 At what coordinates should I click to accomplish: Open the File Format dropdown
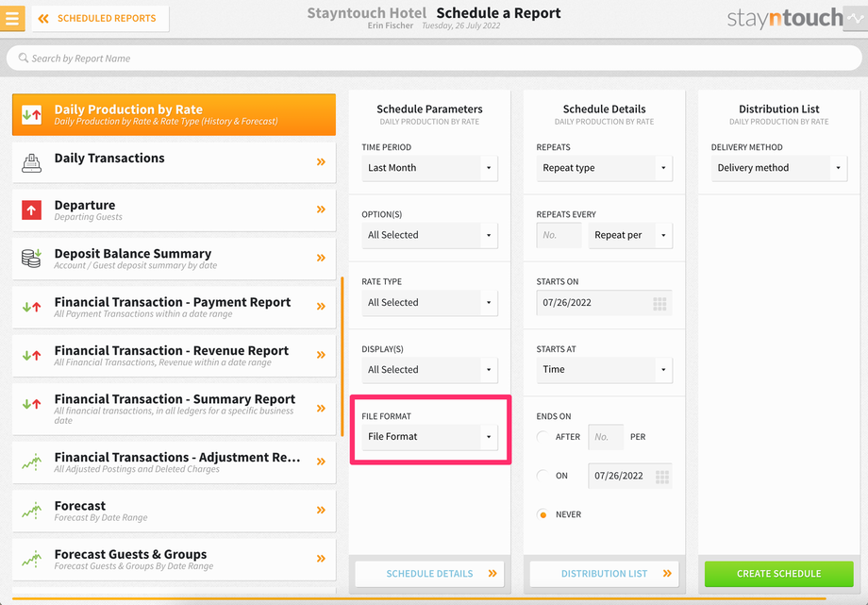(x=429, y=437)
